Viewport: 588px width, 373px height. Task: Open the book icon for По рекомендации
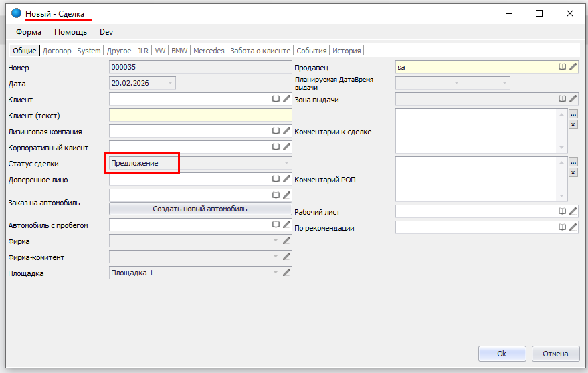click(x=563, y=227)
